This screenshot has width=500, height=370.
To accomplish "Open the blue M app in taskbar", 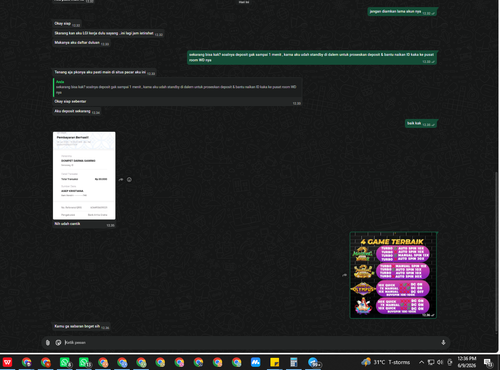I will click(x=256, y=362).
